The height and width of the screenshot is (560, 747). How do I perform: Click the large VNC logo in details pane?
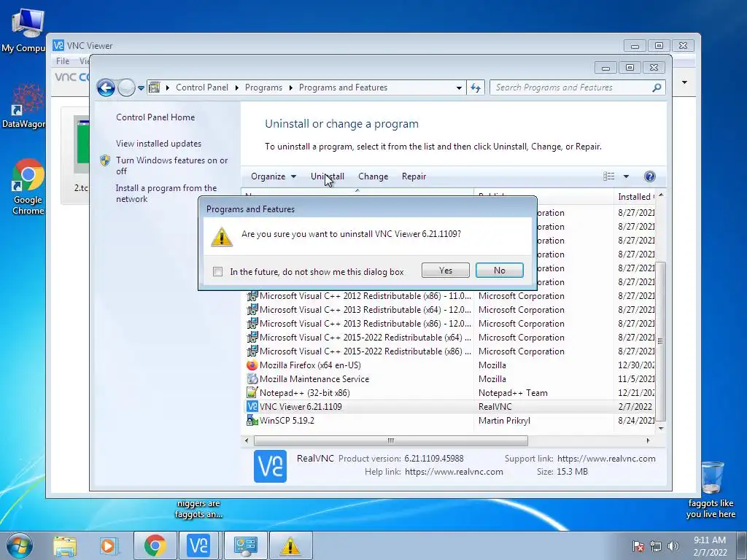(x=270, y=466)
